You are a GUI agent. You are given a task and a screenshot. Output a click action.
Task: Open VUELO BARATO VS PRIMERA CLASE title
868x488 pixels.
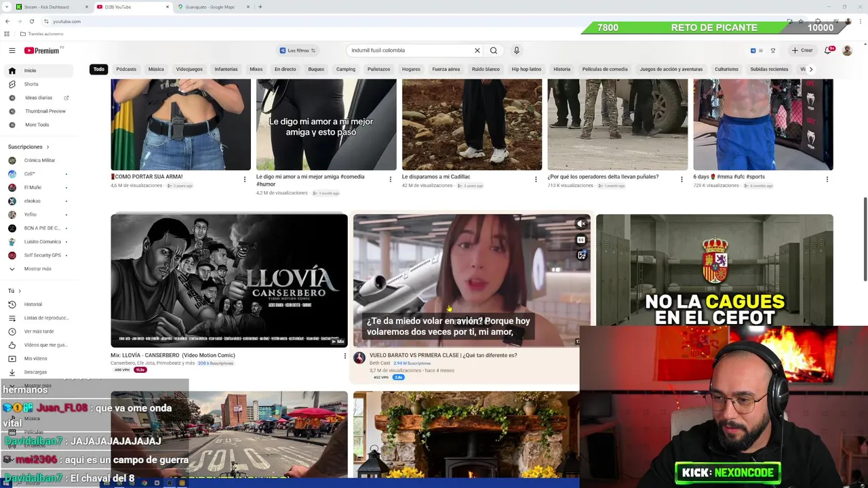[x=443, y=355]
